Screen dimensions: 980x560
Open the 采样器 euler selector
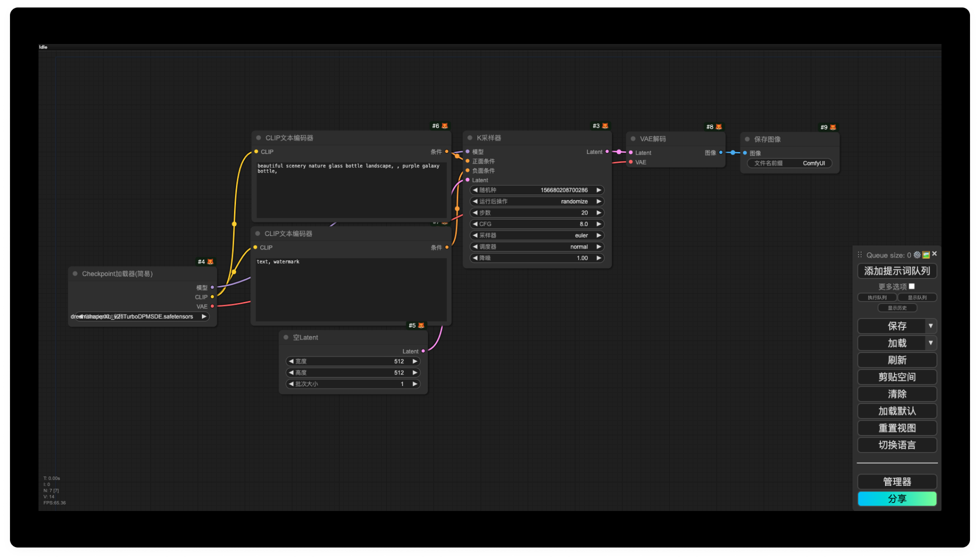point(536,235)
